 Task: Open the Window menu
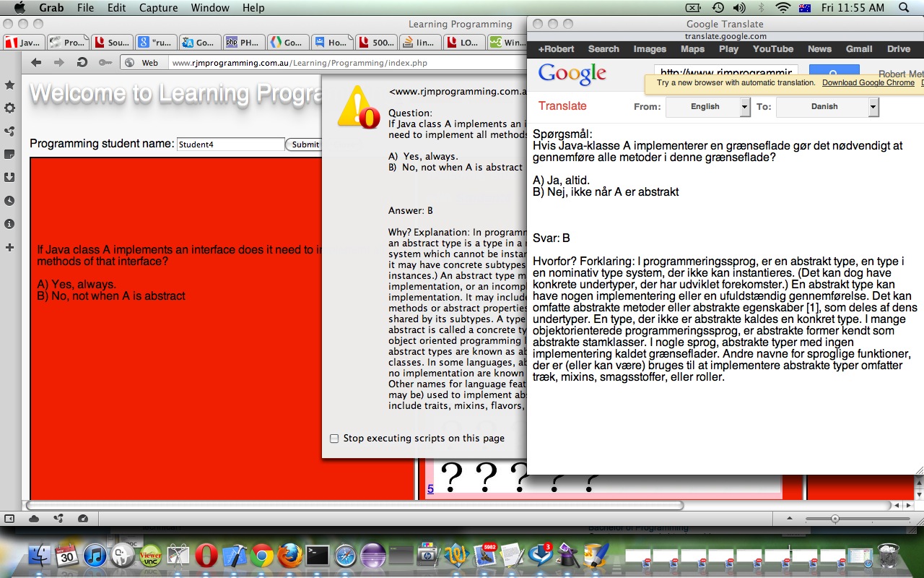pyautogui.click(x=210, y=8)
